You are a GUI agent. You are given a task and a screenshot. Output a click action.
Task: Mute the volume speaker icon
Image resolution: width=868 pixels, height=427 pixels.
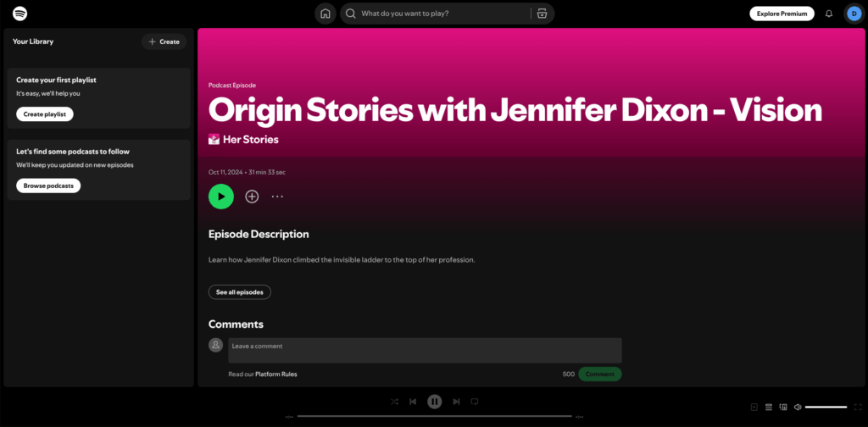(x=798, y=407)
